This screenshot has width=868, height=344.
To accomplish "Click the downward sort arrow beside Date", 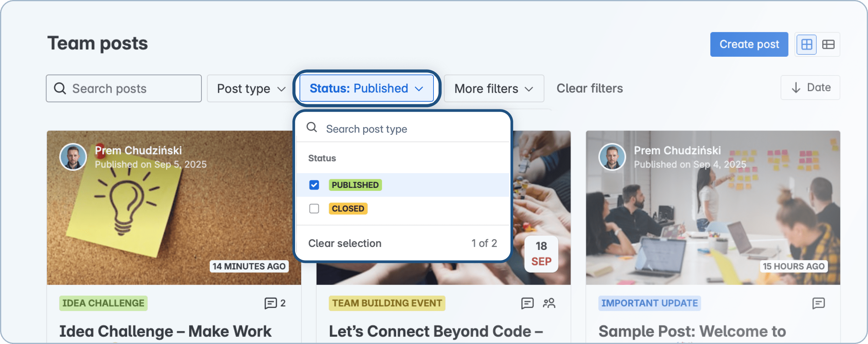I will pos(796,88).
